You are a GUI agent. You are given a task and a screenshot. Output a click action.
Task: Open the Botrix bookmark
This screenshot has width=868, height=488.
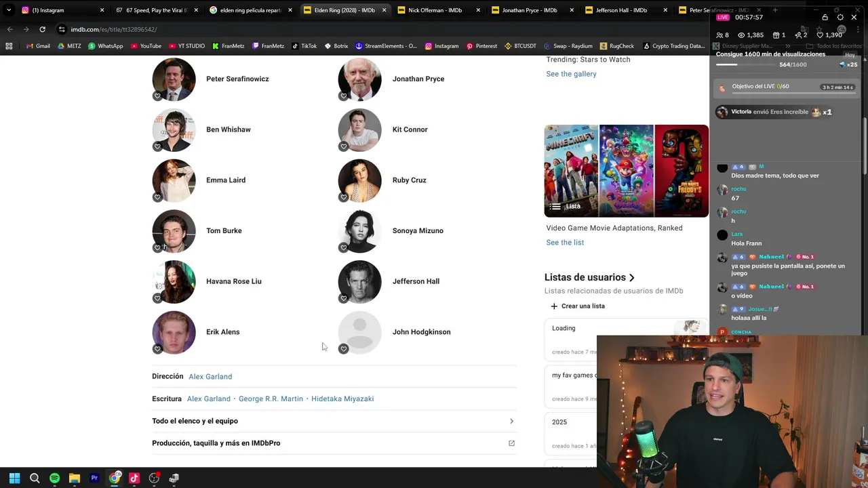click(336, 46)
